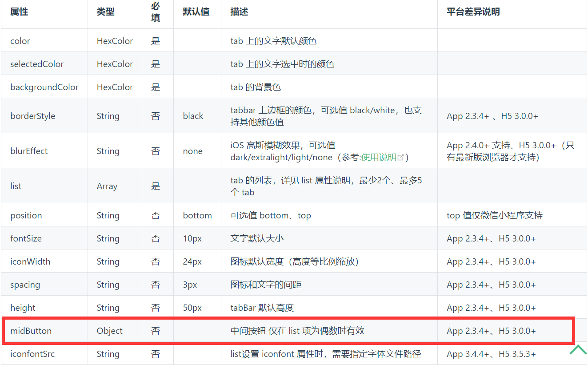Image resolution: width=588 pixels, height=372 pixels.
Task: Click platform note 'App 3.4.4+、H5 3.5.3+'
Action: 491,354
